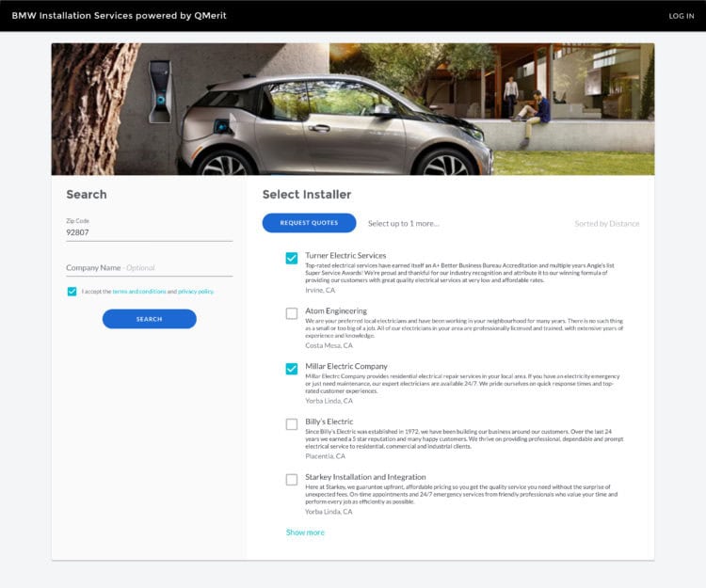Click the Turner Electric Services installer name

tap(345, 255)
